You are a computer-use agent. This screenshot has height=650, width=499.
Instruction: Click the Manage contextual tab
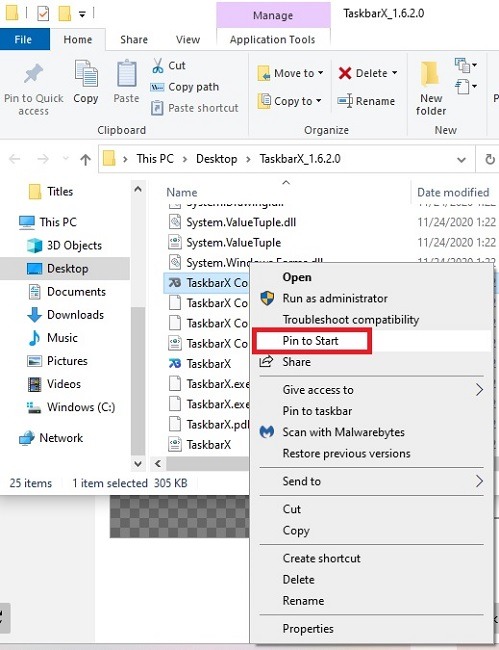(x=273, y=15)
